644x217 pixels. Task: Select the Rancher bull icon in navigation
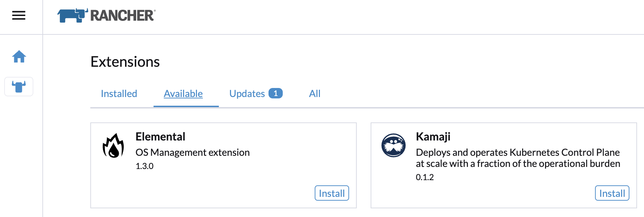pyautogui.click(x=19, y=87)
